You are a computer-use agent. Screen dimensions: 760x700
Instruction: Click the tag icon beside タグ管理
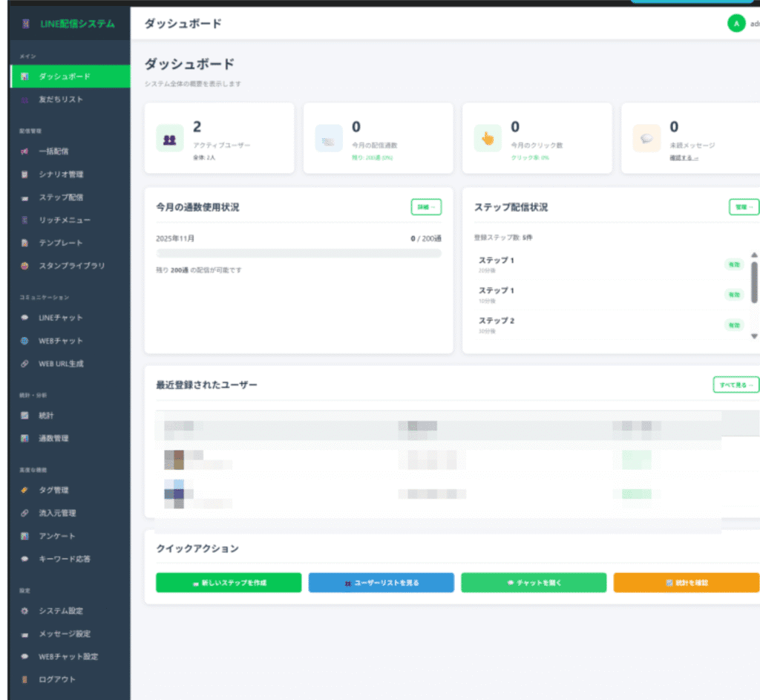click(x=24, y=490)
